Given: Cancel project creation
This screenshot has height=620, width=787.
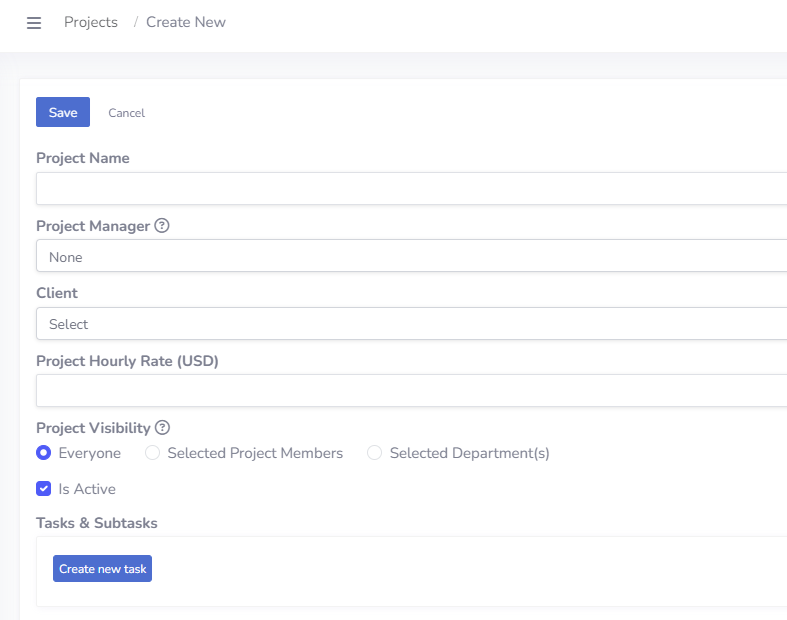Looking at the screenshot, I should tap(127, 113).
